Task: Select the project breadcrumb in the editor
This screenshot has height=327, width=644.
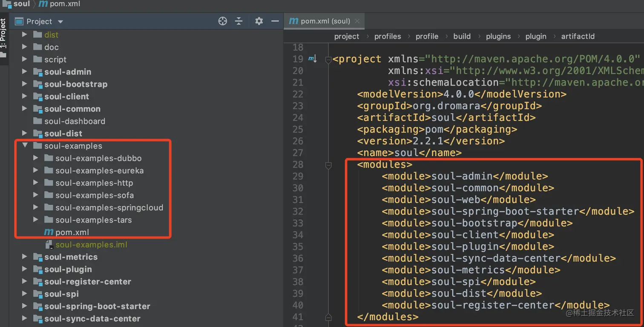Action: click(x=347, y=37)
